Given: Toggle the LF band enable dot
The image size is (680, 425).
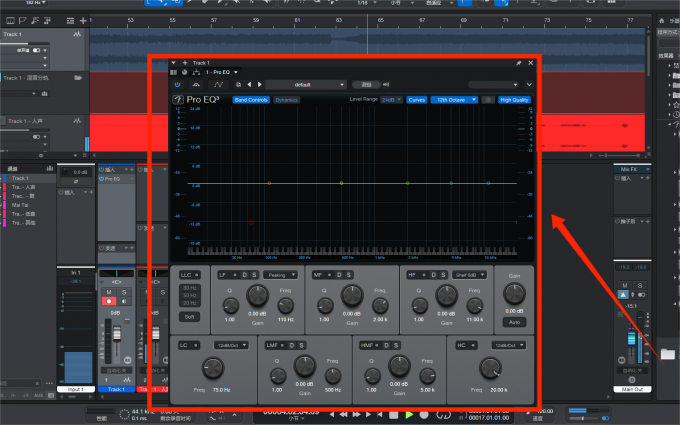Looking at the screenshot, I should point(235,275).
